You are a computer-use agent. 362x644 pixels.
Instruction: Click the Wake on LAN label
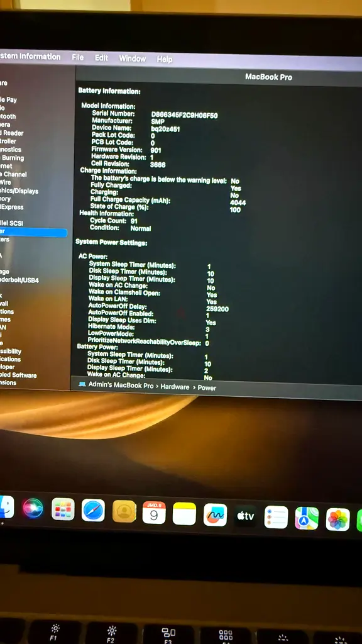(108, 299)
